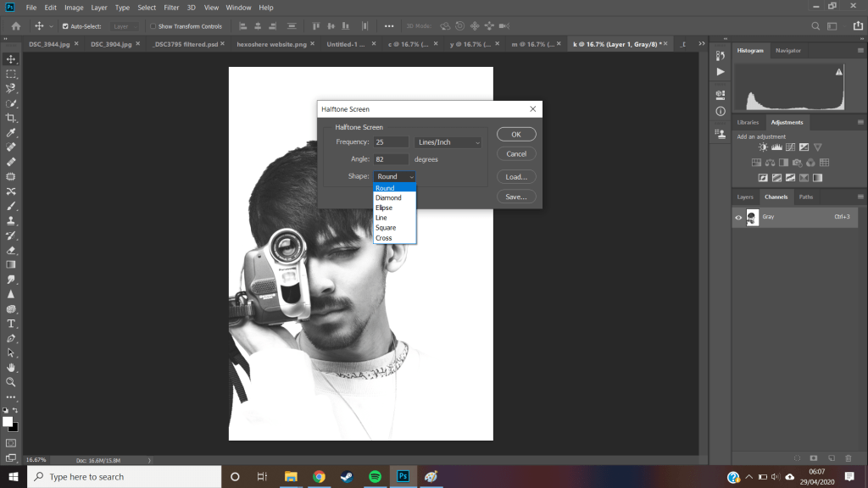Select the Zoom tool in toolbar
Viewport: 868px width, 488px height.
pos(11,382)
